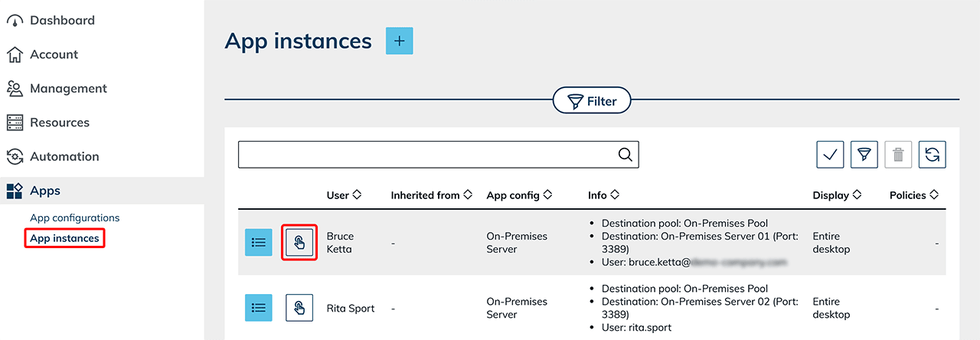Viewport: 980px width, 340px height.
Task: Expand the Filter panel button
Action: click(591, 100)
